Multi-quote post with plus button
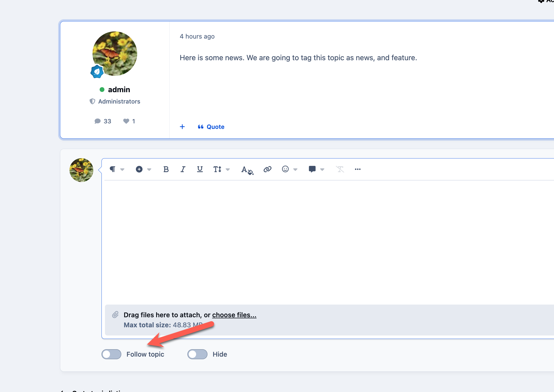Image resolution: width=554 pixels, height=392 pixels. pyautogui.click(x=182, y=127)
